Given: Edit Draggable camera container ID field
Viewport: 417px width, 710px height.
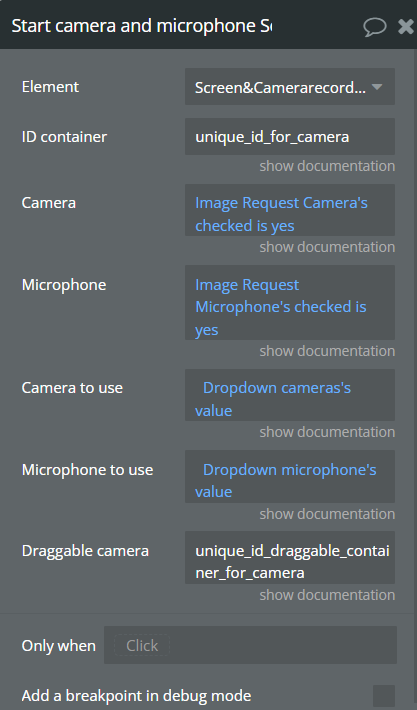Looking at the screenshot, I should pos(290,557).
